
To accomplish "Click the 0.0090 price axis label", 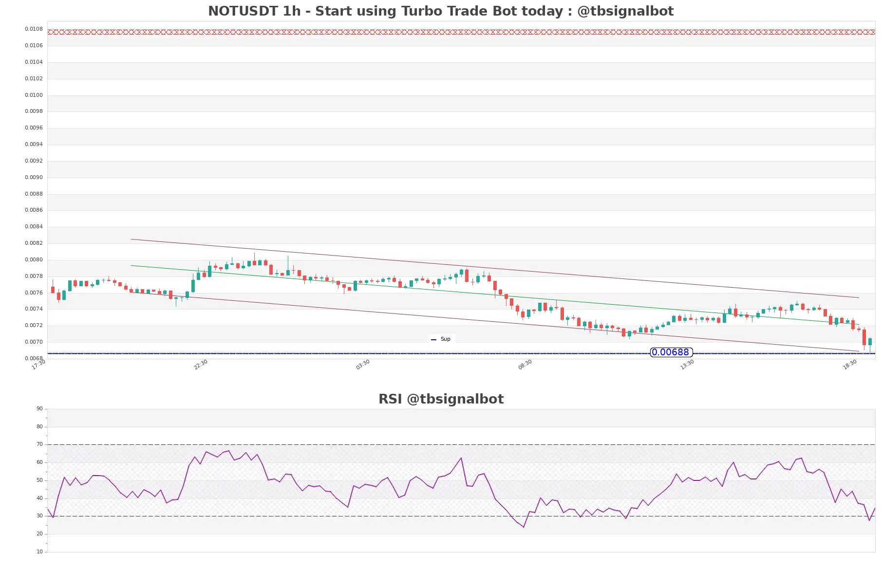I will tap(34, 177).
